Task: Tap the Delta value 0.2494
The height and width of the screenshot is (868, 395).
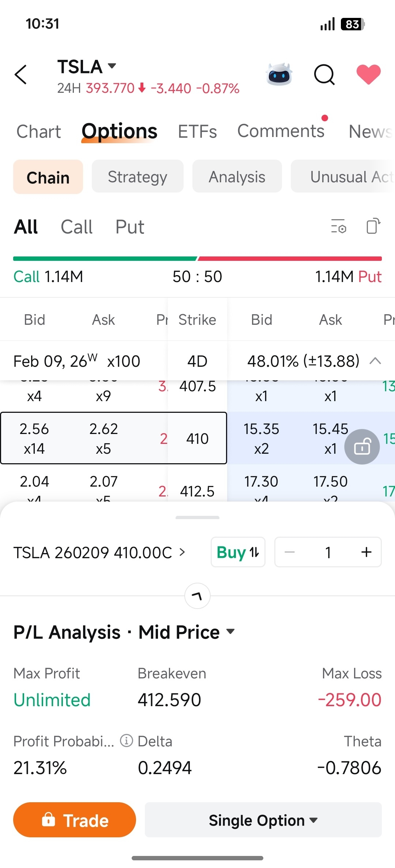Action: pos(165,768)
